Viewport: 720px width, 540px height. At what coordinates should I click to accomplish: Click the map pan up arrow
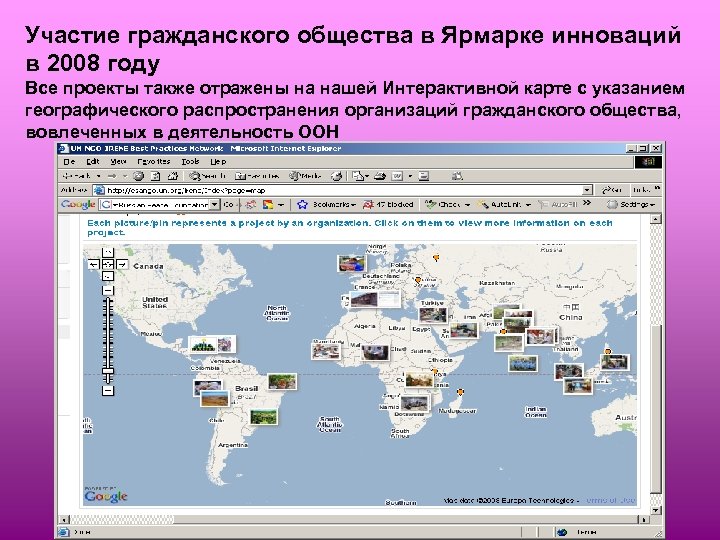tap(107, 252)
